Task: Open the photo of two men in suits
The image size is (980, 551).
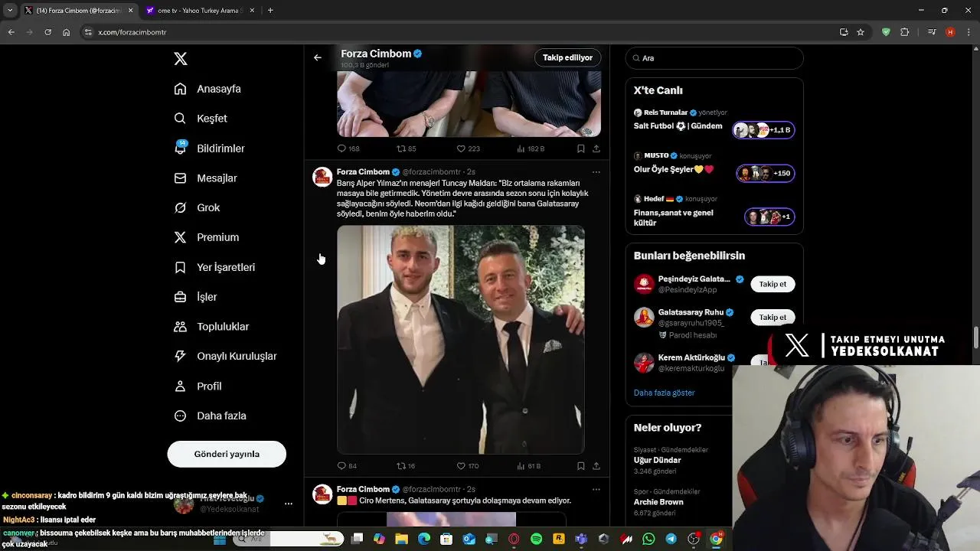Action: coord(461,340)
